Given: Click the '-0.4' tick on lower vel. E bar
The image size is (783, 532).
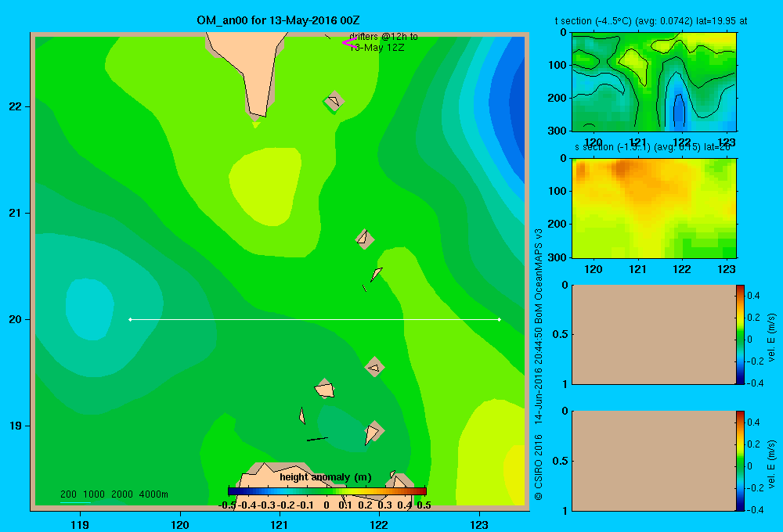Looking at the screenshot, I should coord(755,510).
